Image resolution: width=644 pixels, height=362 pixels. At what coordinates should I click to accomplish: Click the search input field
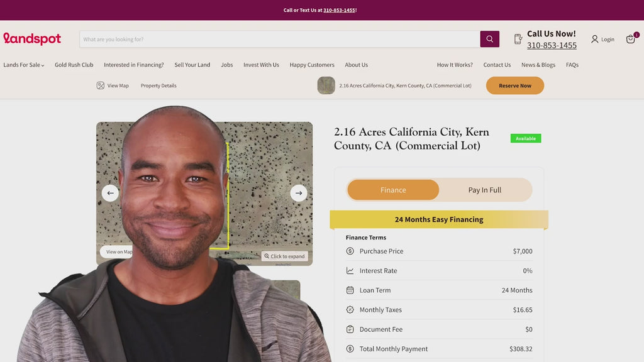point(280,39)
